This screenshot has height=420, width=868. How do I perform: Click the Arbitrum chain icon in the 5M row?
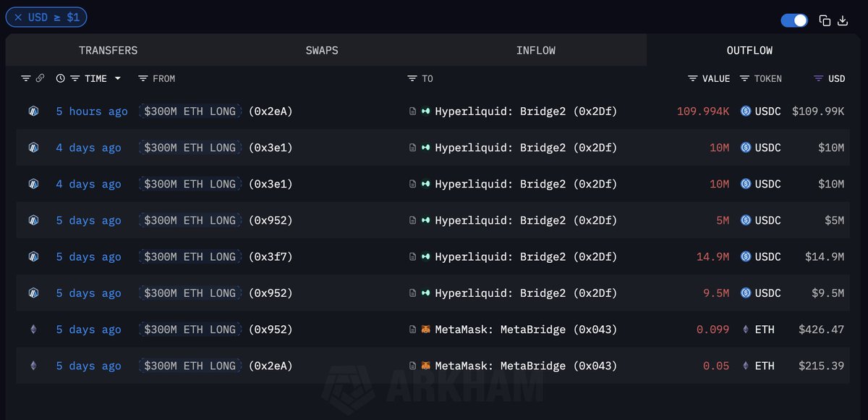(x=33, y=220)
